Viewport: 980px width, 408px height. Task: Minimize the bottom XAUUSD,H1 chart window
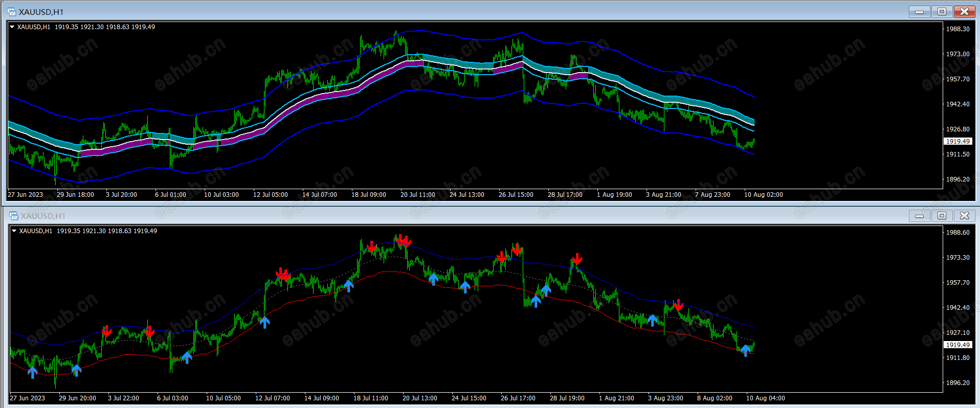pyautogui.click(x=919, y=216)
